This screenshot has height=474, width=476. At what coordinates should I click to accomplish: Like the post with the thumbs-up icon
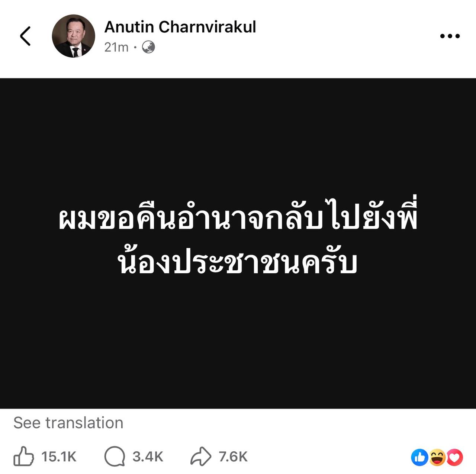pos(23,456)
